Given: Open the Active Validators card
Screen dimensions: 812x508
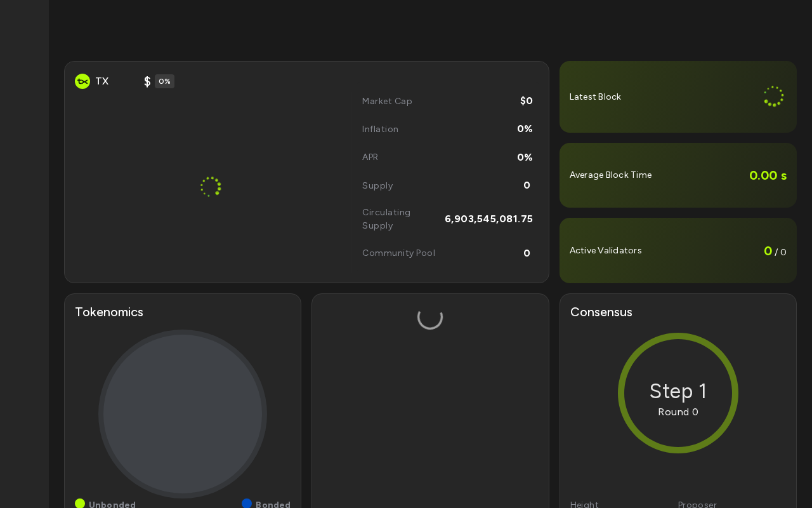Looking at the screenshot, I should point(678,250).
